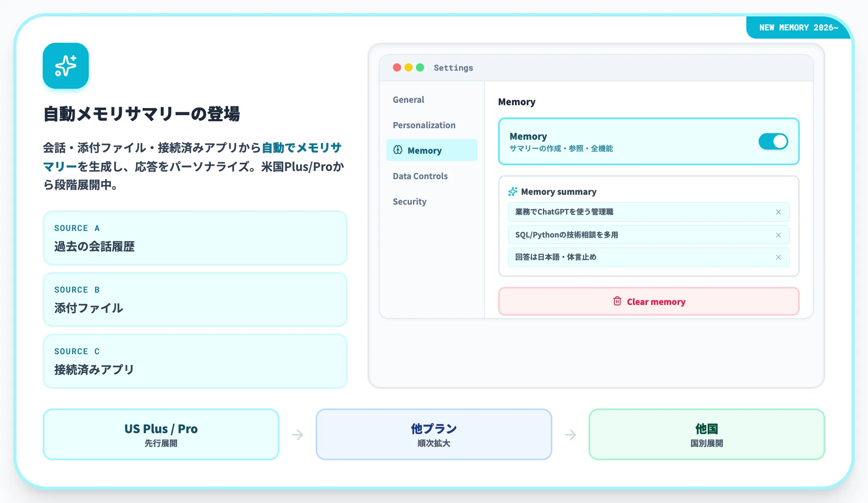Screen dimensions: 868x503
Task: Click the NEW MEMORY 2026~ badge
Action: coord(799,28)
